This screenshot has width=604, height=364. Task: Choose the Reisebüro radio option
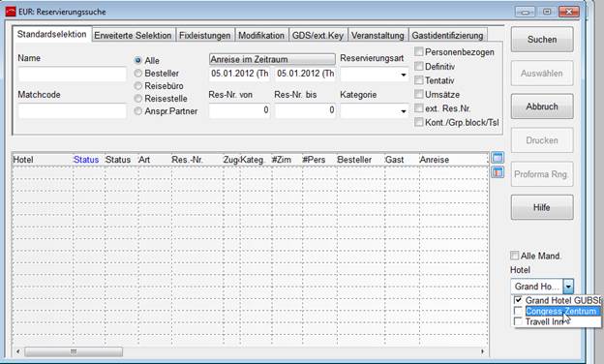(x=137, y=86)
